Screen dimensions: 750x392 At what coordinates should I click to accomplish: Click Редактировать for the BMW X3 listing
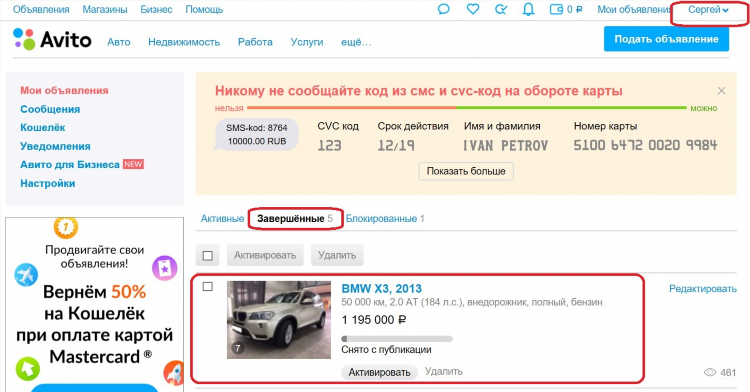tap(703, 288)
